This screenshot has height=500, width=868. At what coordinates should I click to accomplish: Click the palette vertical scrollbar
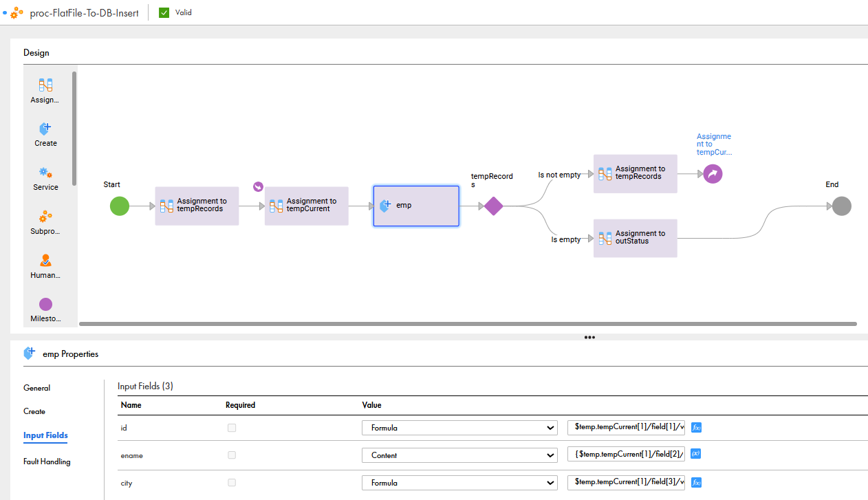tap(74, 127)
